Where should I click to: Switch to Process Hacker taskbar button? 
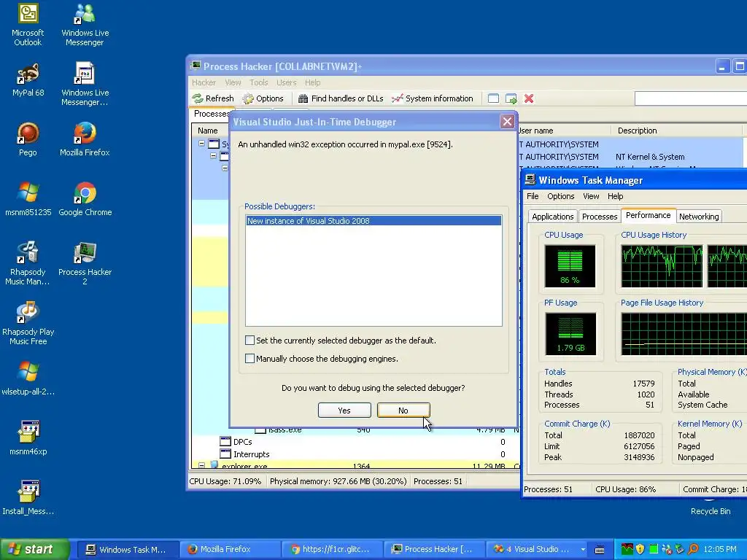[434, 549]
